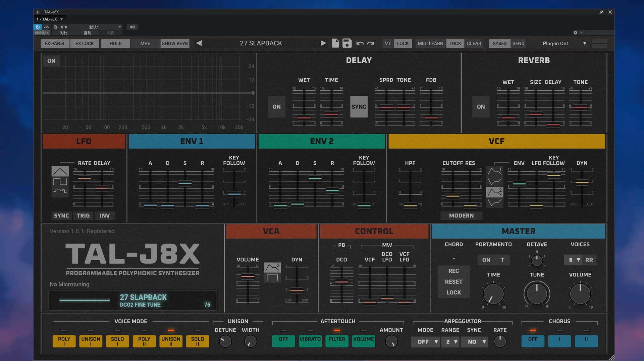This screenshot has height=361, width=644.
Task: Click the VCF MODERN button
Action: tap(461, 216)
